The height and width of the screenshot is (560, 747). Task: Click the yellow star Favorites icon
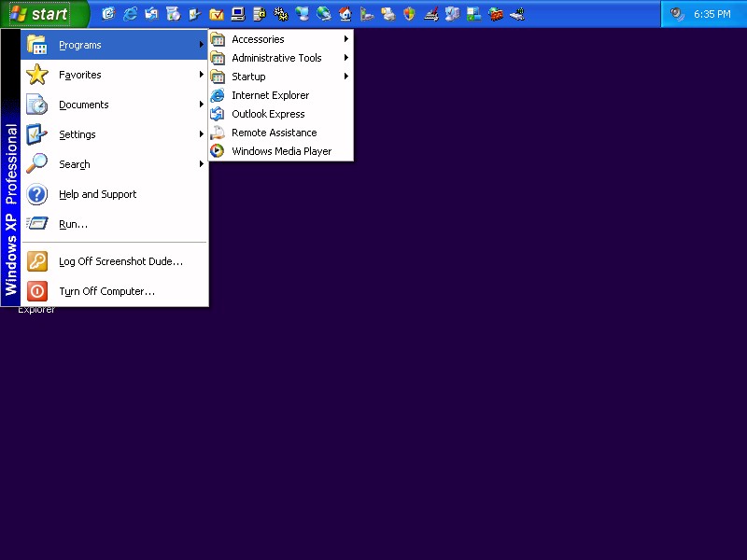(36, 75)
